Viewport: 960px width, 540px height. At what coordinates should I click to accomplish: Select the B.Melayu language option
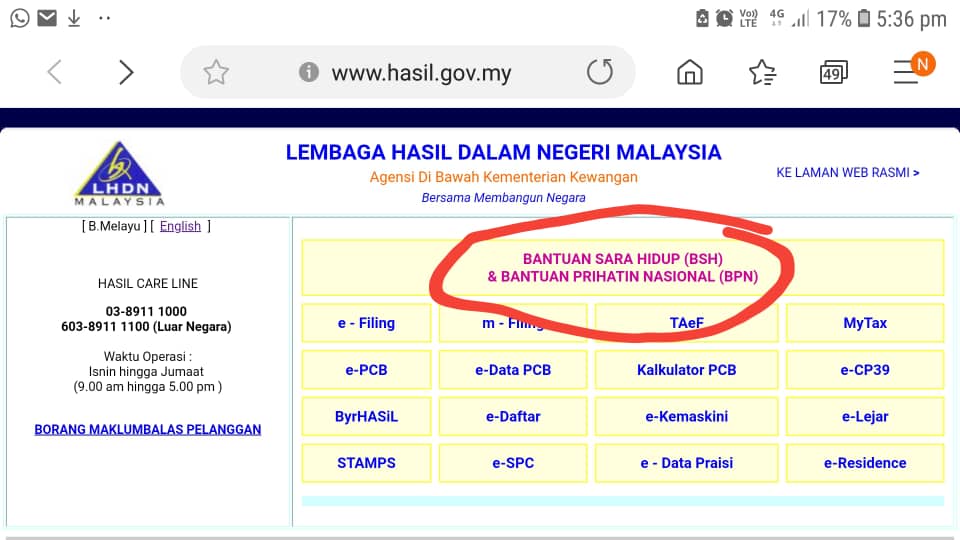[x=114, y=226]
